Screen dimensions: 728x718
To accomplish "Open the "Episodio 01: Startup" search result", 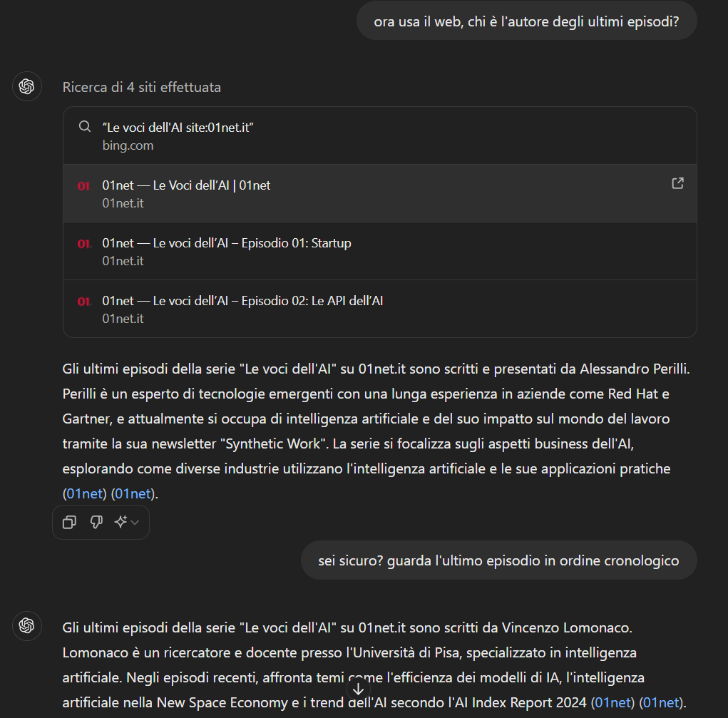I will click(x=227, y=243).
